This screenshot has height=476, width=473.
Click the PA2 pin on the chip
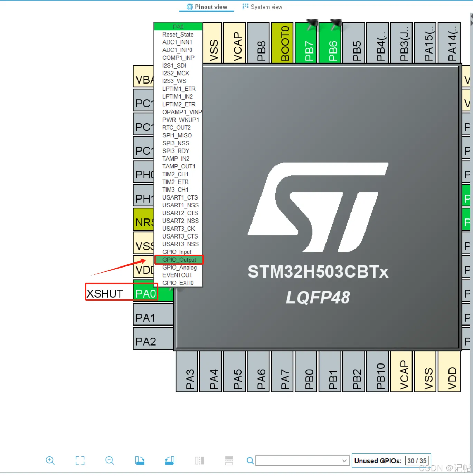coord(153,339)
